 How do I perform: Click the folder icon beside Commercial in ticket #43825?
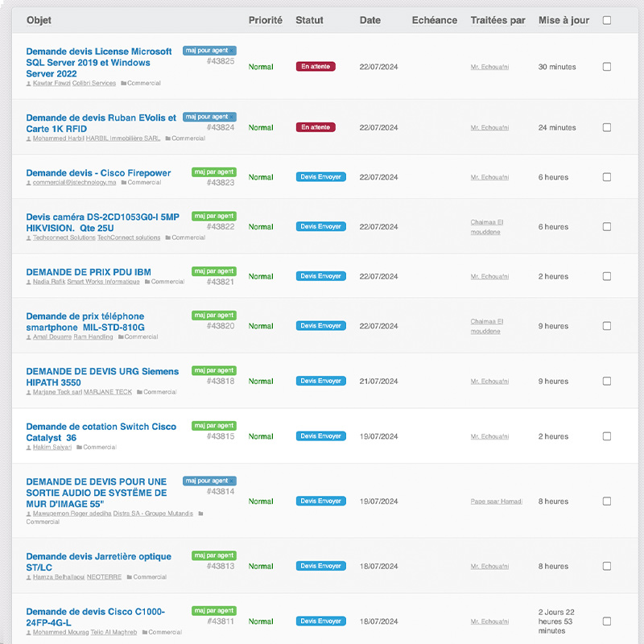click(x=123, y=84)
